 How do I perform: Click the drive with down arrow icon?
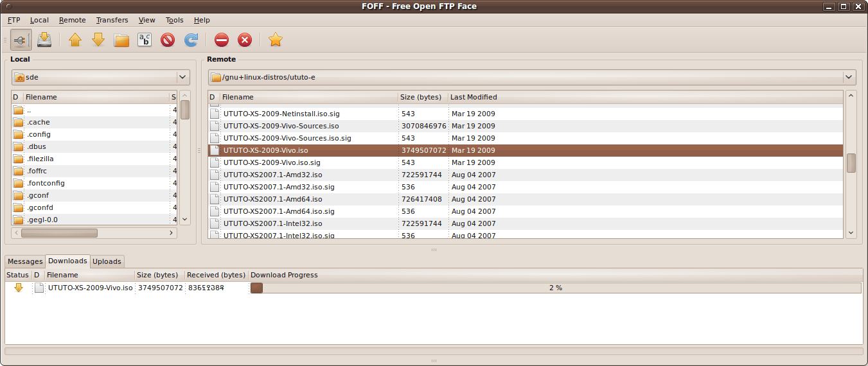44,40
